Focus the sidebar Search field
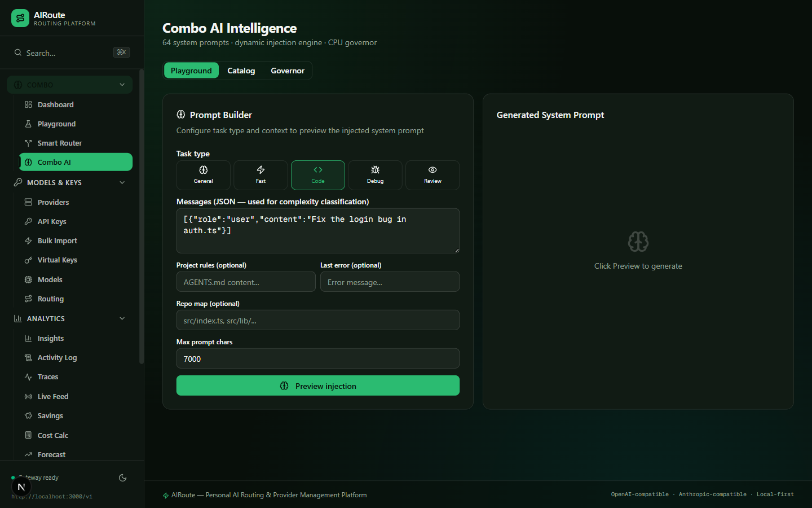Image resolution: width=812 pixels, height=508 pixels. click(72, 52)
